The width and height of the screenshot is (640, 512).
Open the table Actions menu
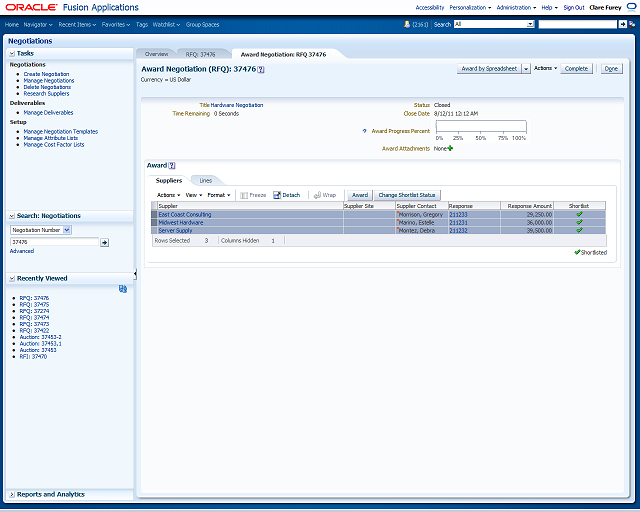tap(169, 195)
